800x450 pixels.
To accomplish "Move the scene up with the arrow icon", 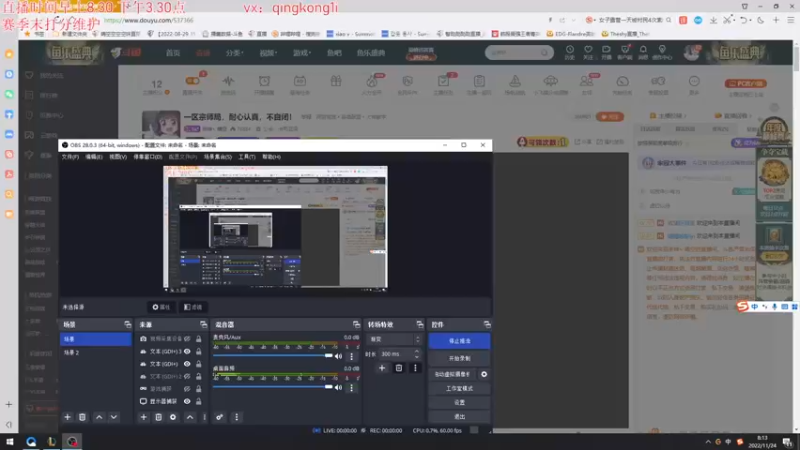I will click(99, 417).
